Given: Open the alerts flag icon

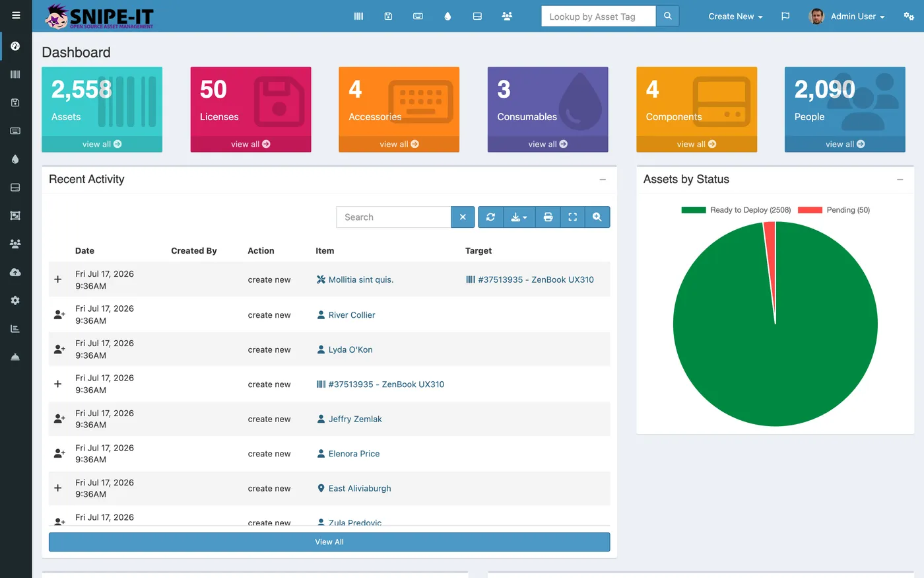Looking at the screenshot, I should [785, 16].
